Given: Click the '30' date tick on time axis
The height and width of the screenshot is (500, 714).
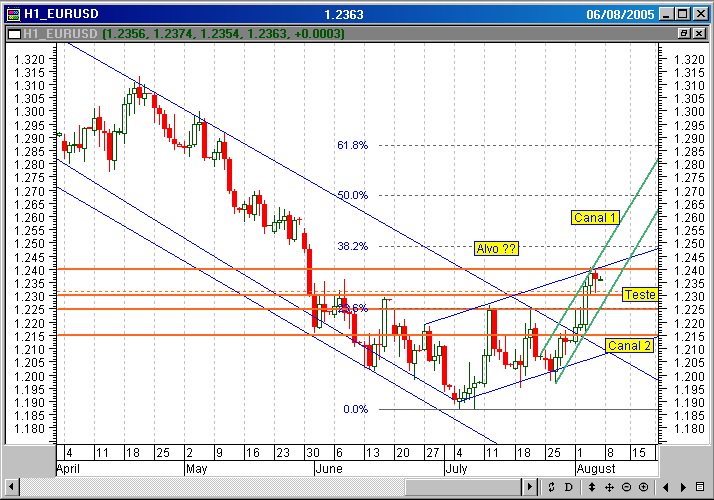Looking at the screenshot, I should tap(313, 453).
